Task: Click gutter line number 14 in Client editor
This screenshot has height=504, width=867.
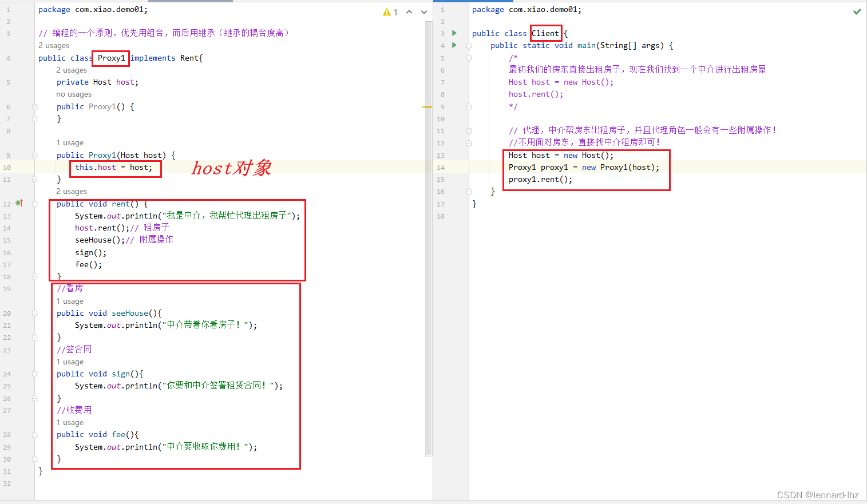Action: 441,168
